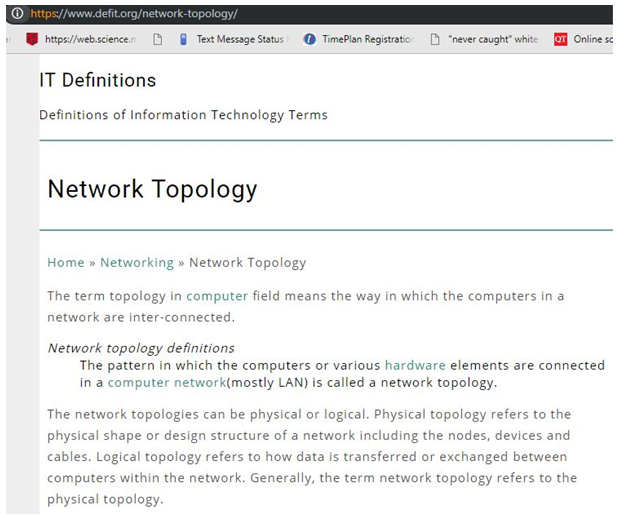Click the tagline Definitions of Information Technology Terms
This screenshot has width=618, height=515.
[183, 115]
